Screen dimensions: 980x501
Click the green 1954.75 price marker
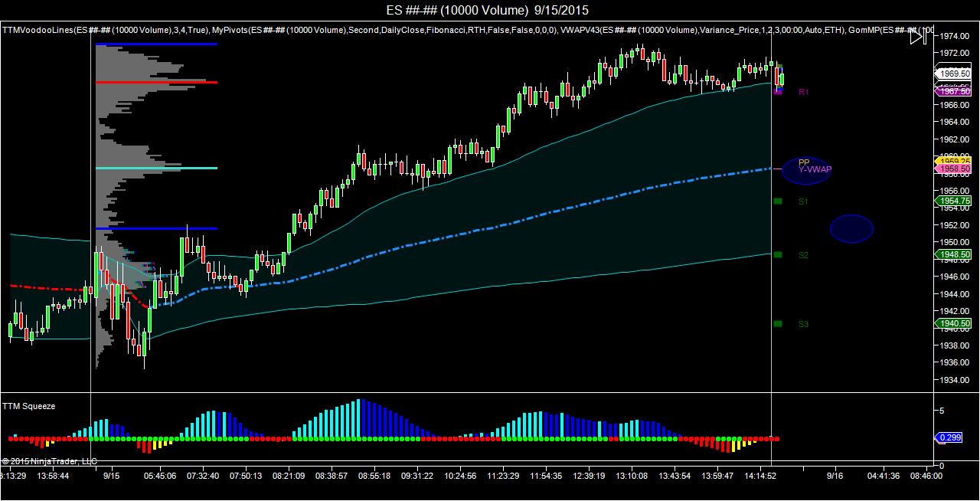tap(952, 201)
